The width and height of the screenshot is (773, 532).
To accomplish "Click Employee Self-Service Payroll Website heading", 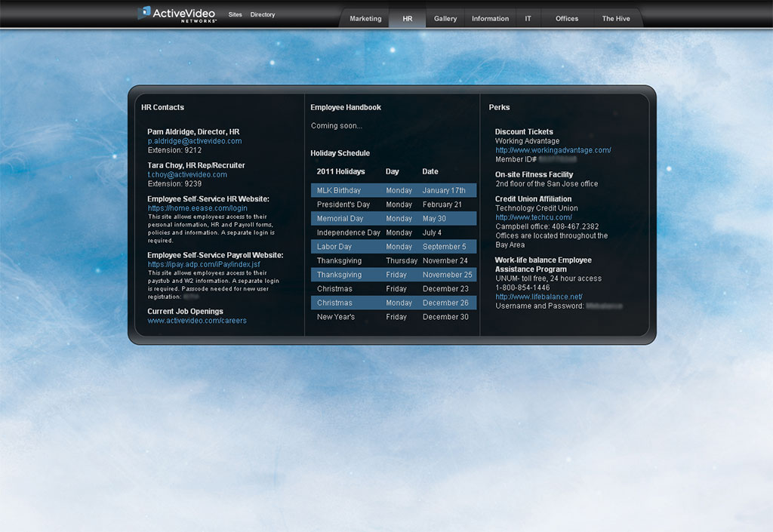I will (x=215, y=255).
